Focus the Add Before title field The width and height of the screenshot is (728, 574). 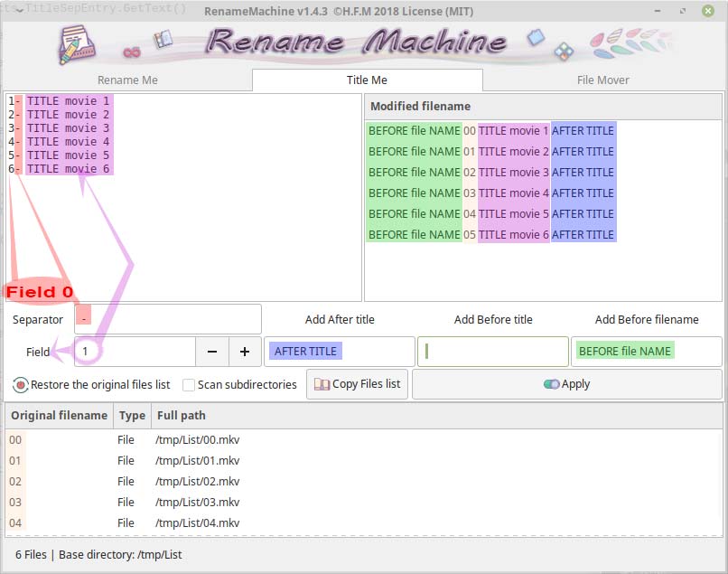[493, 352]
